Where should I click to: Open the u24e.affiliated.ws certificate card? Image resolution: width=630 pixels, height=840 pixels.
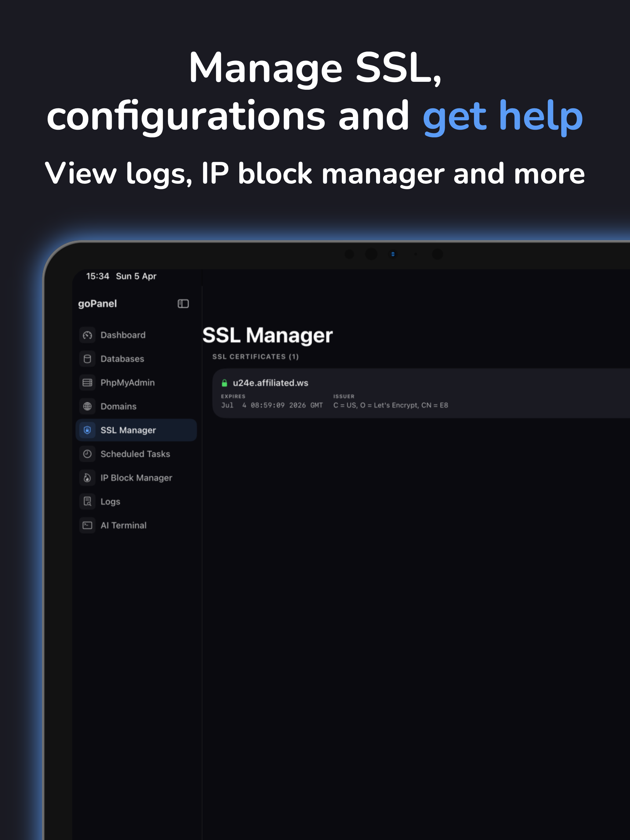coord(421,393)
